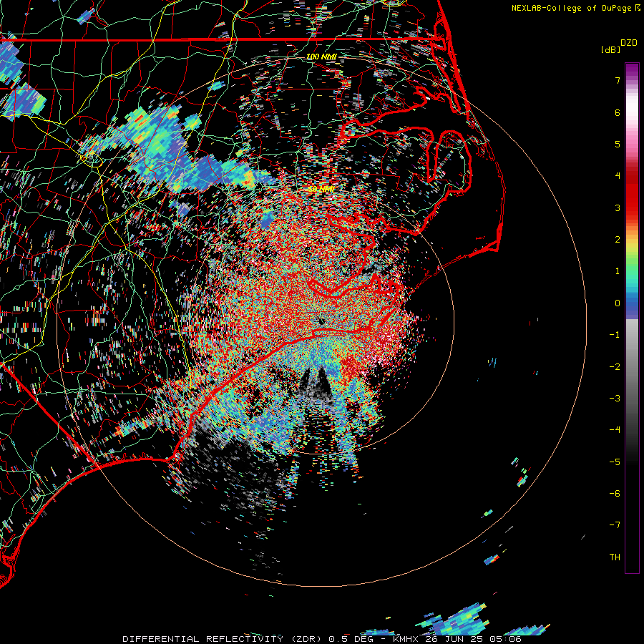Click the [dB] unit label
This screenshot has width=644, height=644.
tap(610, 49)
